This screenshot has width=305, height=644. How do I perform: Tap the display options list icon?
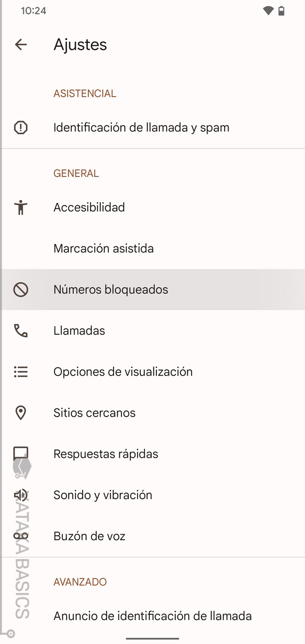pyautogui.click(x=21, y=372)
